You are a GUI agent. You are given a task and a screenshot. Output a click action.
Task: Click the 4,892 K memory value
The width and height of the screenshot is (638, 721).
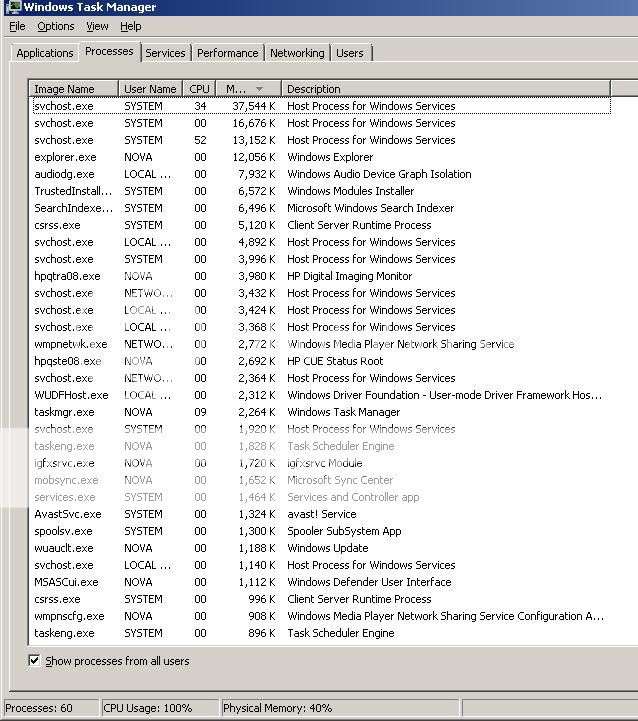(256, 242)
